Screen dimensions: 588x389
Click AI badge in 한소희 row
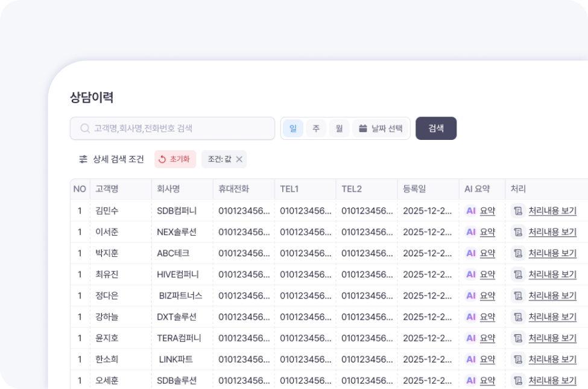pos(470,359)
